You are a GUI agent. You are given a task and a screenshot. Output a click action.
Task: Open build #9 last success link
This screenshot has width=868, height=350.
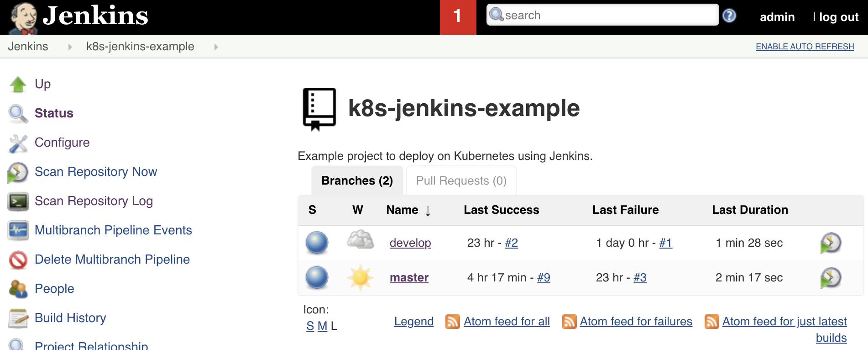pos(544,277)
